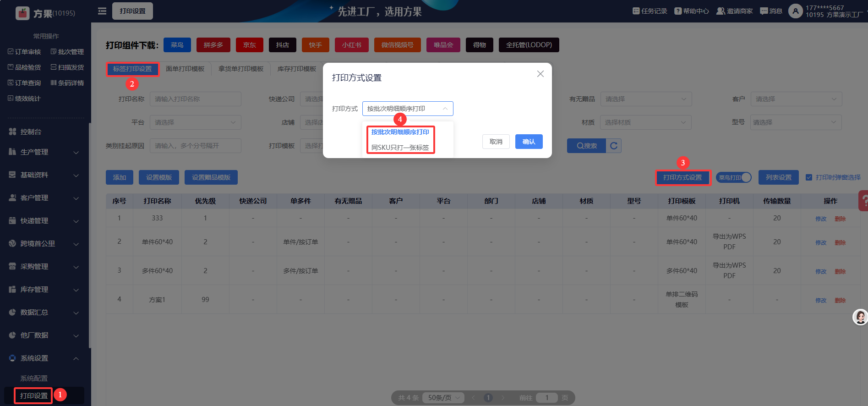The image size is (868, 406).
Task: Toggle the 菜鸟打印 switch
Action: pos(734,177)
